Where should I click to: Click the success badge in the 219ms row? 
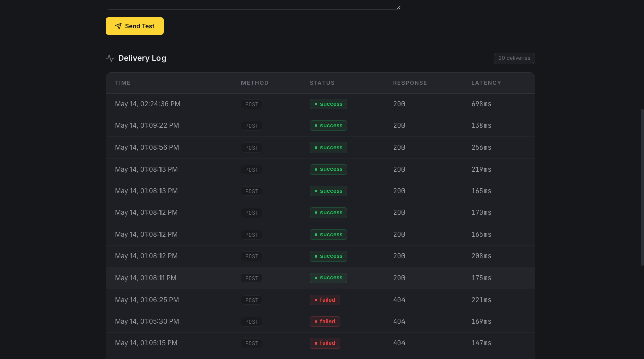click(x=329, y=169)
